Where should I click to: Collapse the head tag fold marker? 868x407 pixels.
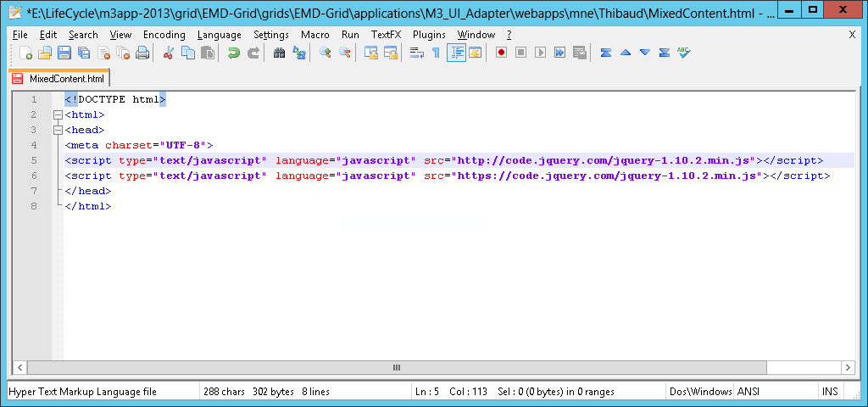click(x=58, y=130)
